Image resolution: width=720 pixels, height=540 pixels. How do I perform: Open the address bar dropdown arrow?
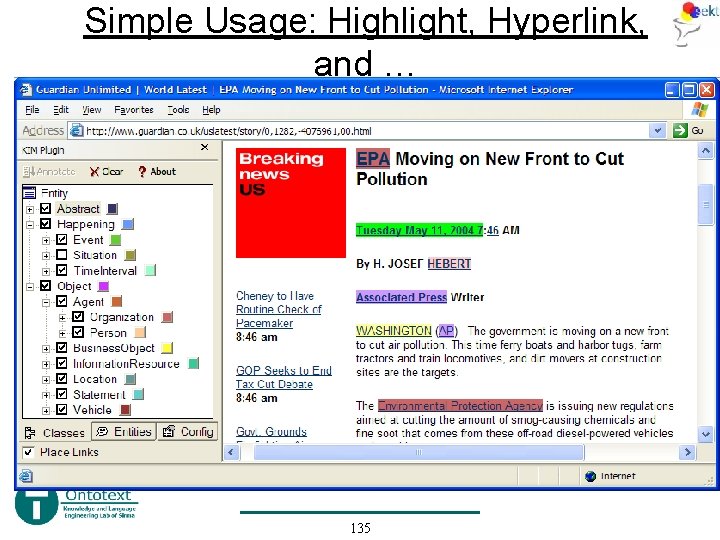point(658,130)
